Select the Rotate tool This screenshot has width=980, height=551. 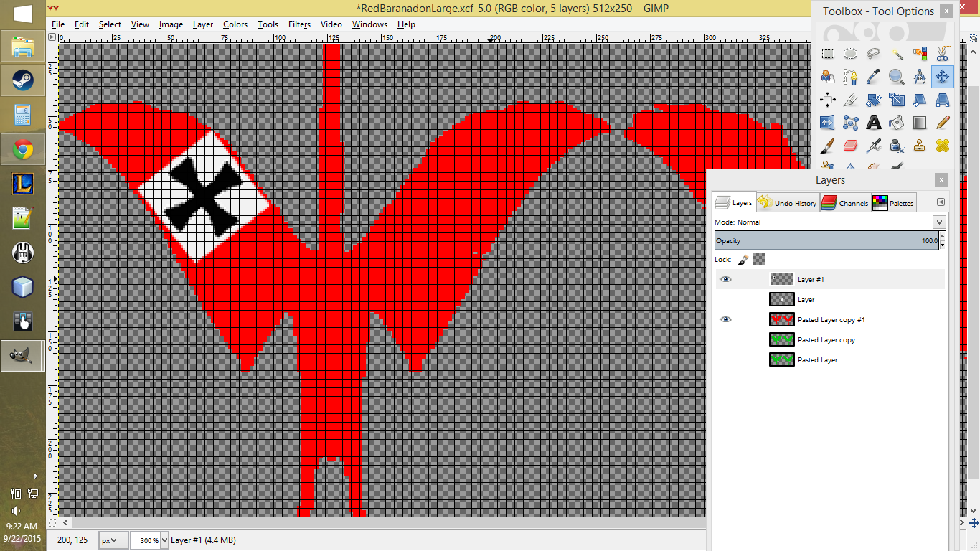point(874,100)
